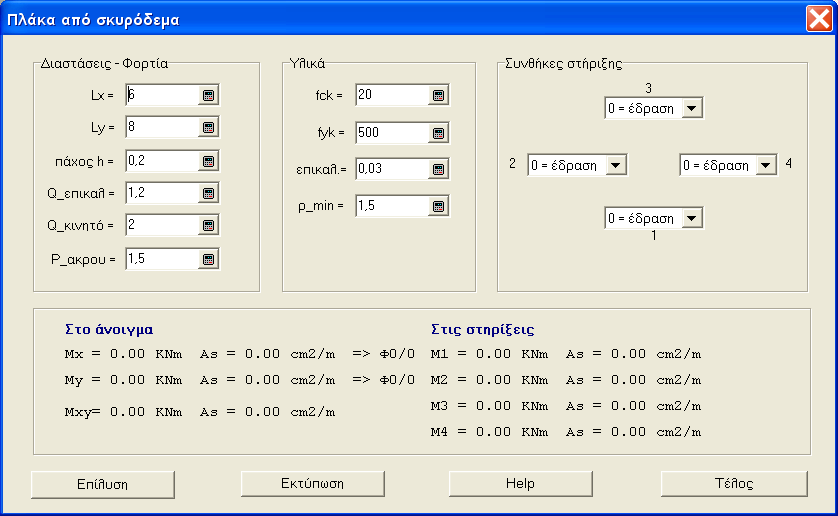Focus the Lx input field
The image size is (838, 516).
[x=162, y=95]
